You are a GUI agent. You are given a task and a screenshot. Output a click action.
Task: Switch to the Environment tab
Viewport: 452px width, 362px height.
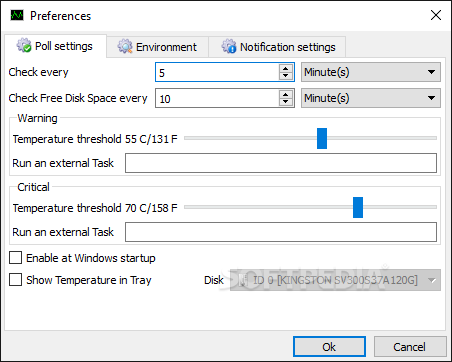157,47
